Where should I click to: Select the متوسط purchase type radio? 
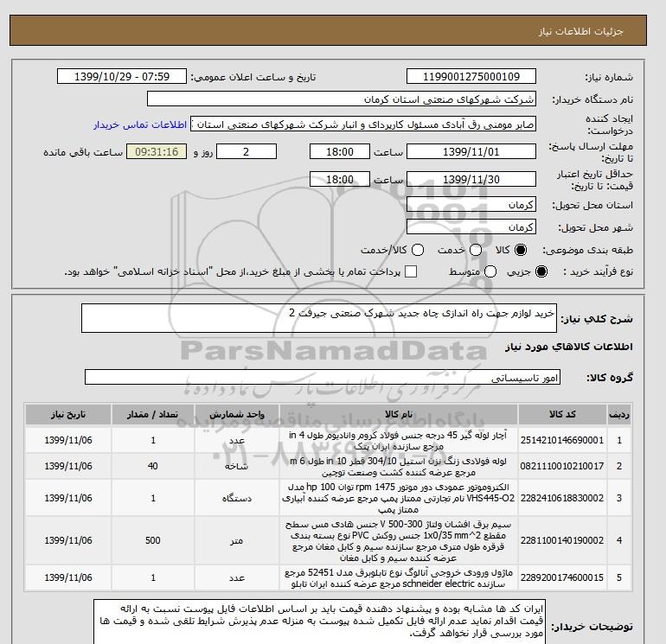click(x=490, y=271)
